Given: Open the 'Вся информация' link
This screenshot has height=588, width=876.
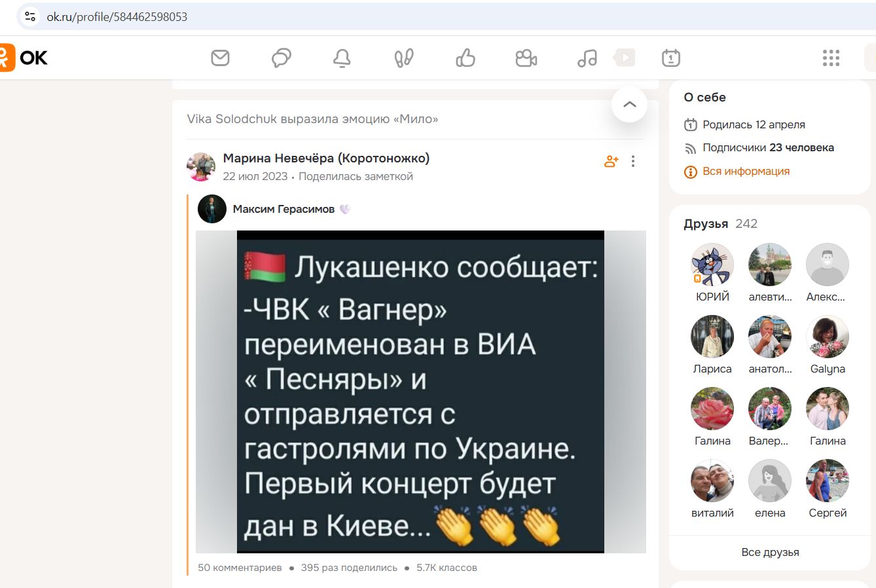Looking at the screenshot, I should click(x=746, y=172).
